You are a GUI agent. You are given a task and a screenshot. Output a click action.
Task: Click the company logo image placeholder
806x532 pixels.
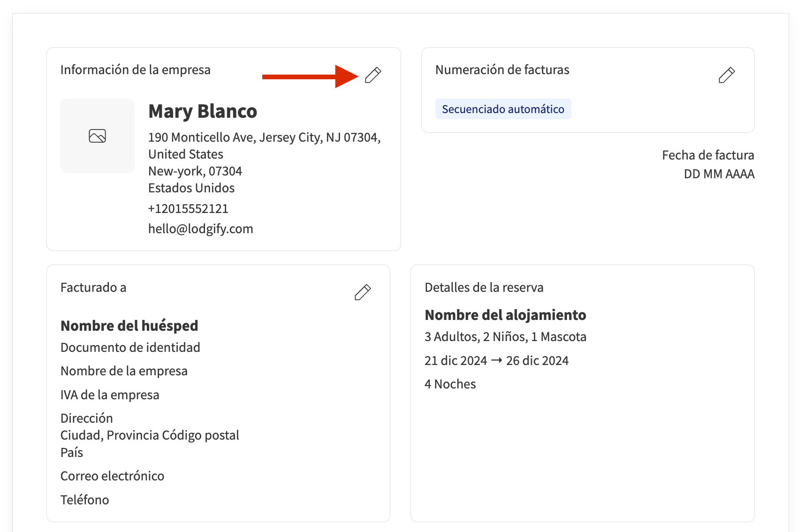tap(98, 136)
